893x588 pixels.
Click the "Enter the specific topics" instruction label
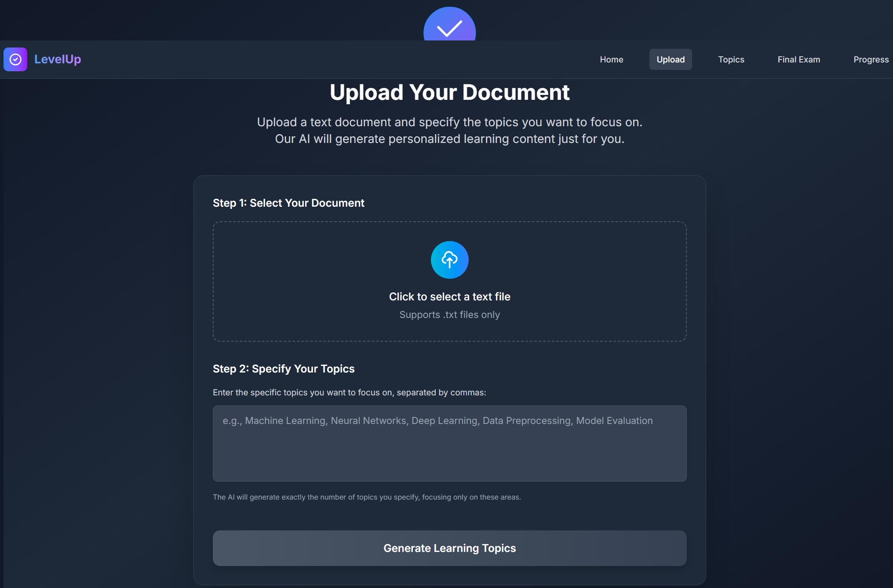(x=349, y=393)
